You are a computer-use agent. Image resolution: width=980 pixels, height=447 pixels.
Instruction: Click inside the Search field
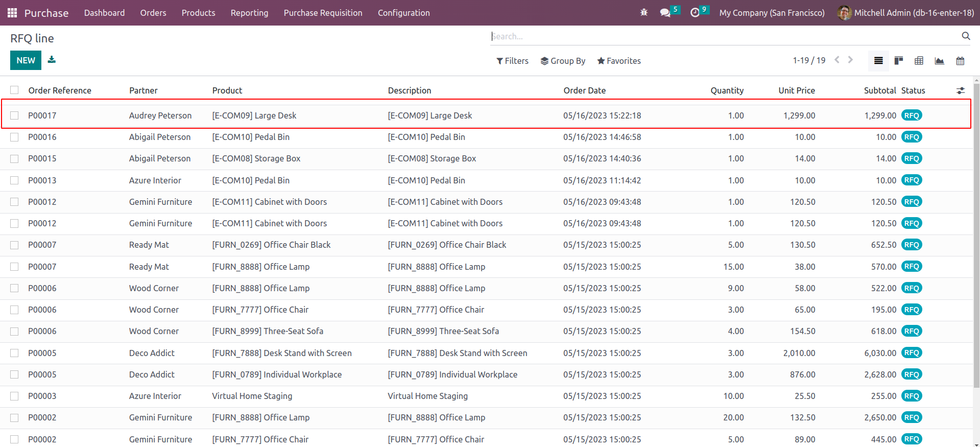[725, 36]
